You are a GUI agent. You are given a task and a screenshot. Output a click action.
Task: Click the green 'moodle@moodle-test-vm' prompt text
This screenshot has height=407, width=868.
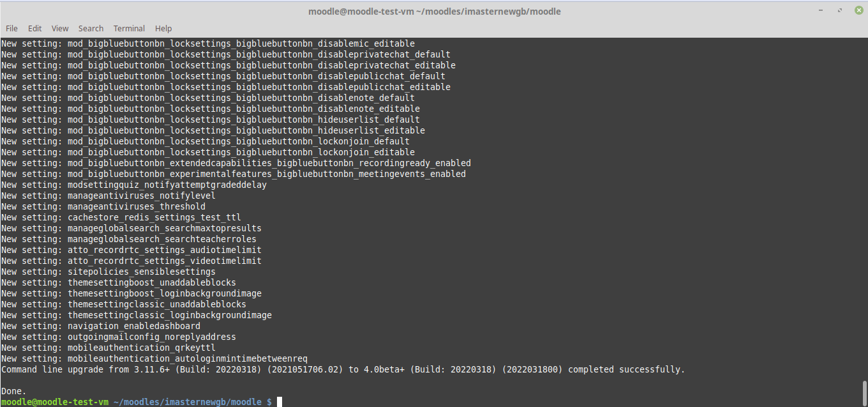point(55,402)
